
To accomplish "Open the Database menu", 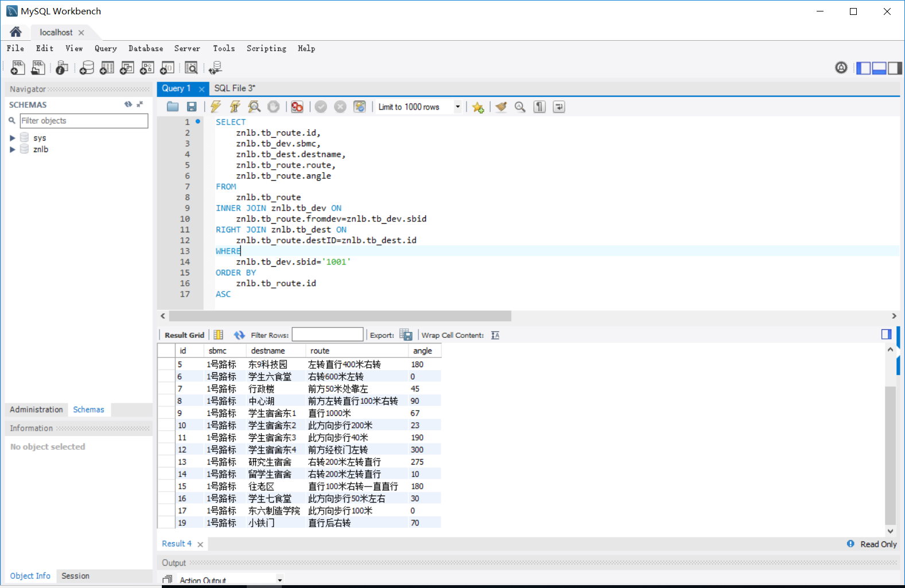I will coord(146,49).
